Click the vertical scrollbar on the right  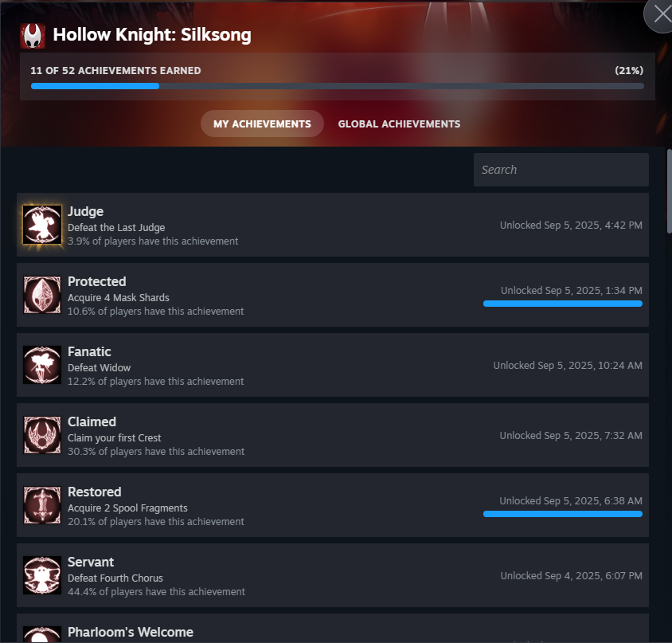click(x=669, y=191)
